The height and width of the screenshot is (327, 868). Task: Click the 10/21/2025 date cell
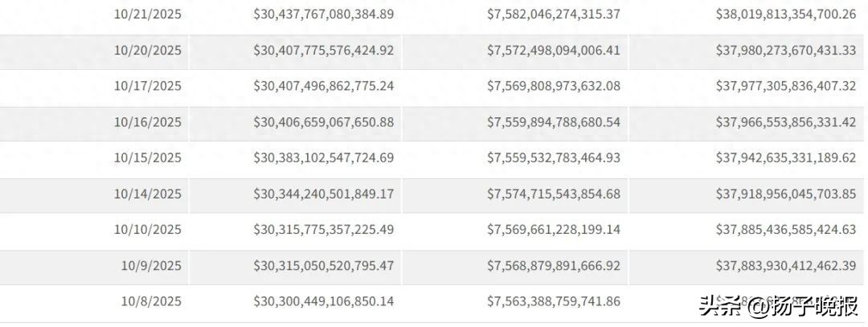[x=147, y=14]
